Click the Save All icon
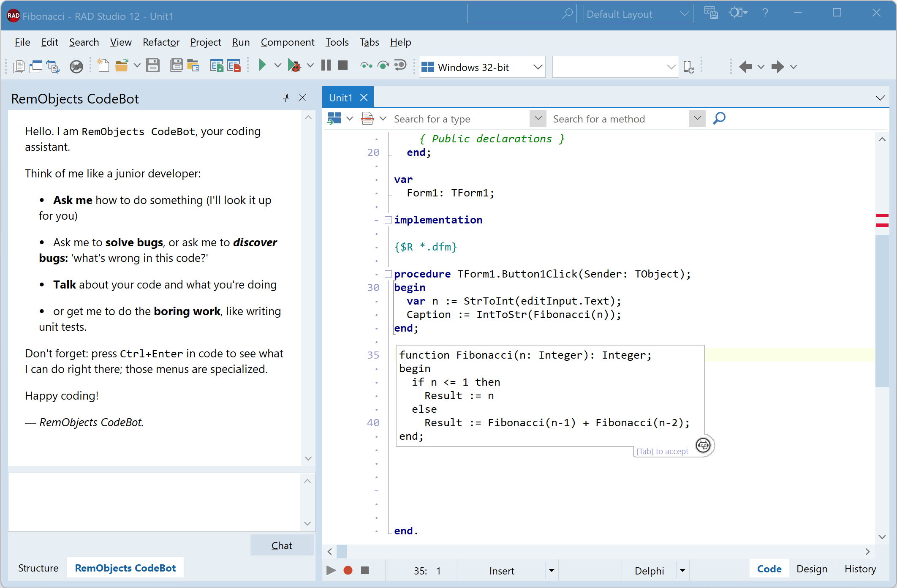This screenshot has height=588, width=897. [x=176, y=66]
